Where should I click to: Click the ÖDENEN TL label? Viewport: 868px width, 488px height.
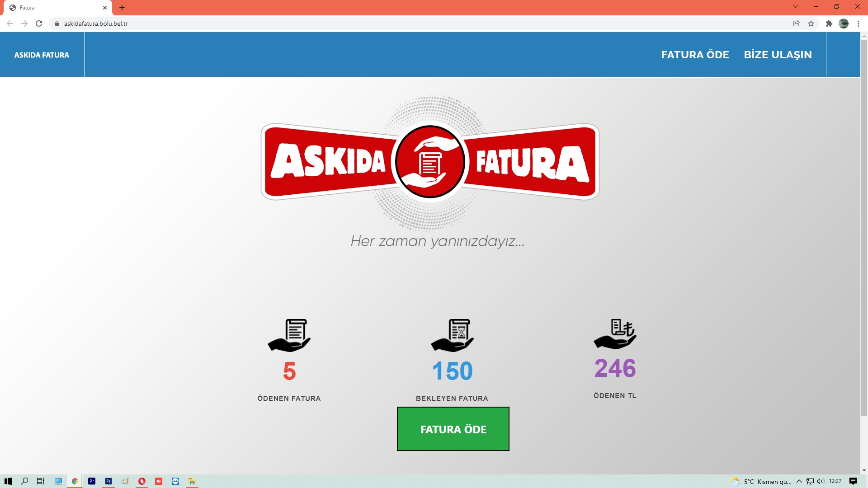(x=615, y=395)
